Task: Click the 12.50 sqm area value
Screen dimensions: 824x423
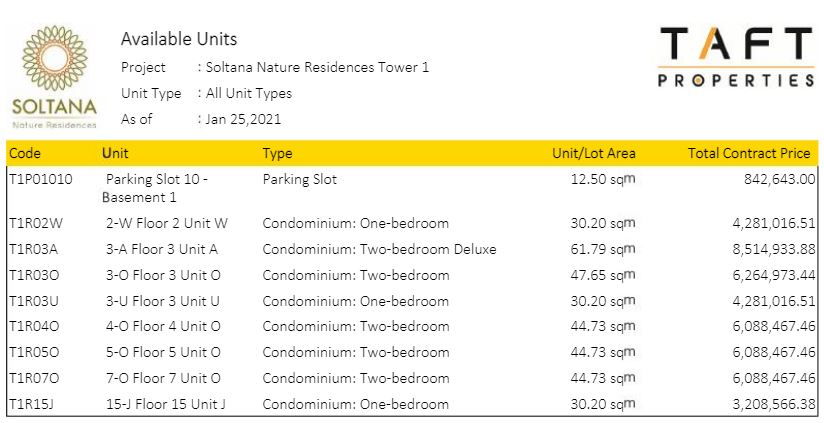Action: [603, 180]
